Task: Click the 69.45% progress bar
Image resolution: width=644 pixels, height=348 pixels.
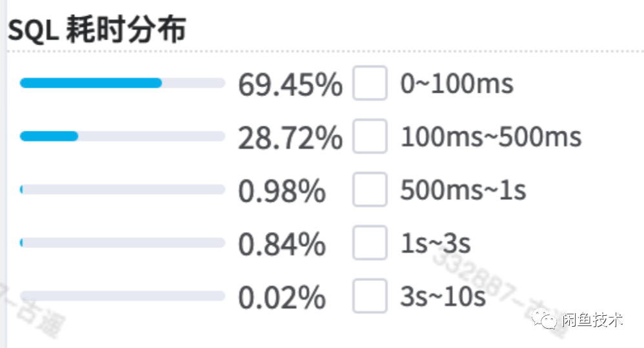Action: 123,83
